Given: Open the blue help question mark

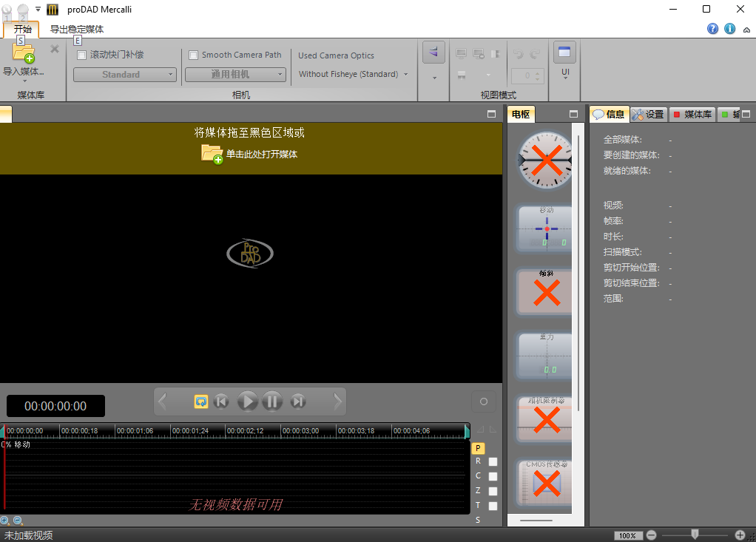Looking at the screenshot, I should point(712,29).
